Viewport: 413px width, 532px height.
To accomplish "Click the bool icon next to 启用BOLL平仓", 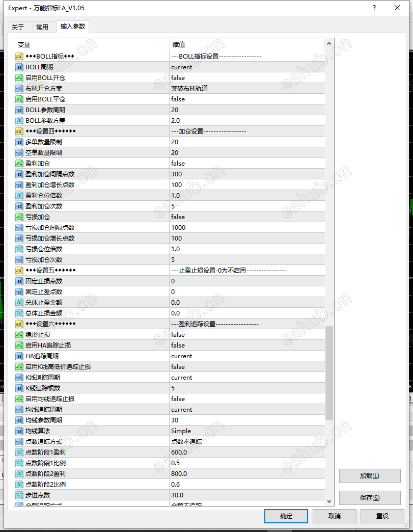I will pyautogui.click(x=19, y=99).
